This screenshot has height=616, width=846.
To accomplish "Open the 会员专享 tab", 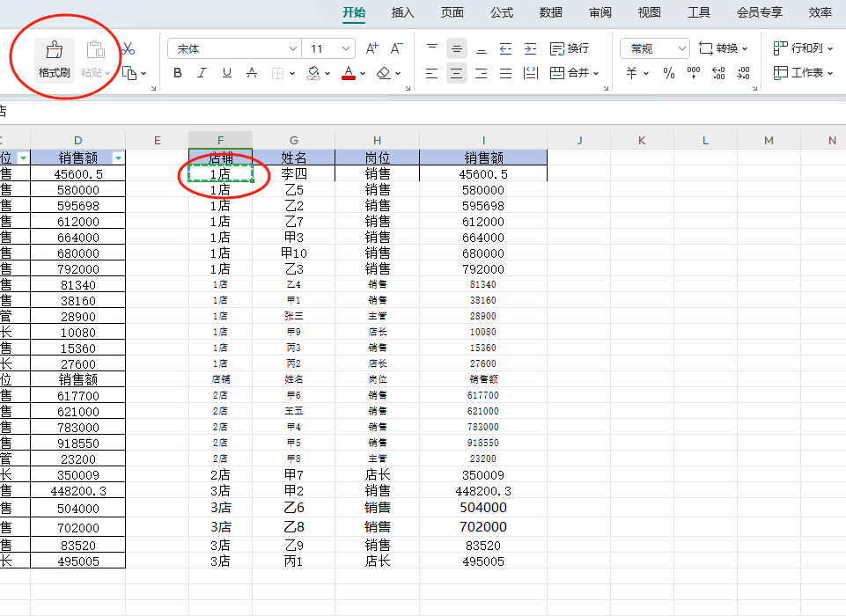I will point(760,12).
